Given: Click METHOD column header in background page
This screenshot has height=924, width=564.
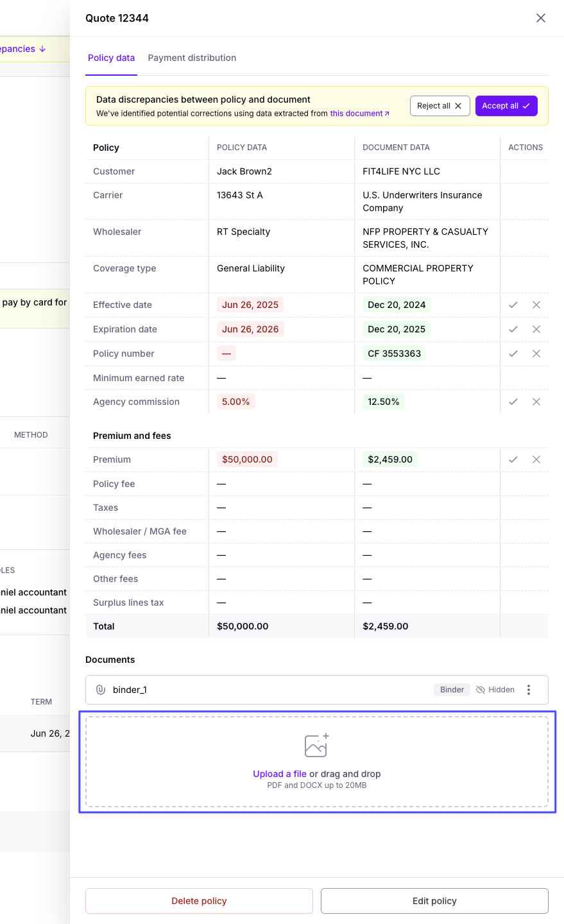Looking at the screenshot, I should point(31,435).
